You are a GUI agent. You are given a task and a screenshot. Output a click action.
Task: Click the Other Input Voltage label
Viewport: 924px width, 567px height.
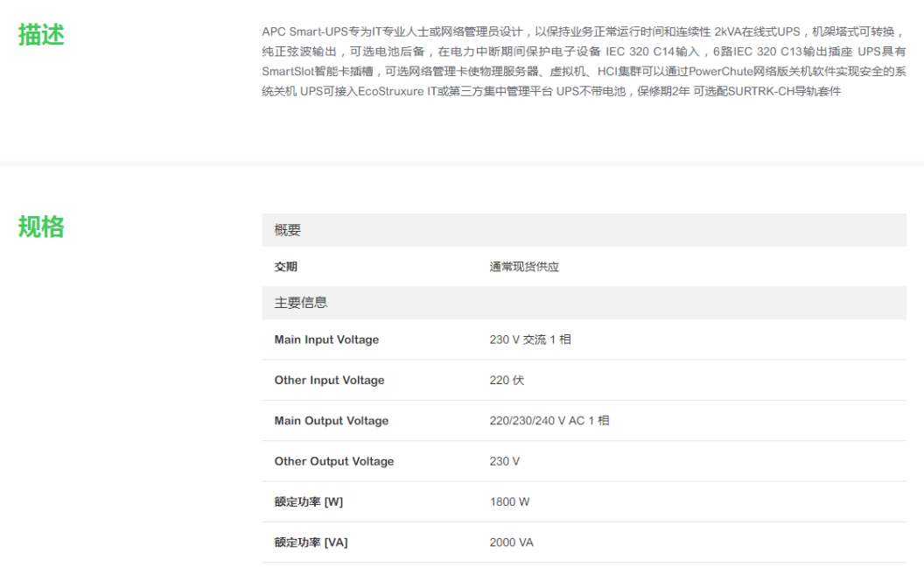[x=329, y=380]
